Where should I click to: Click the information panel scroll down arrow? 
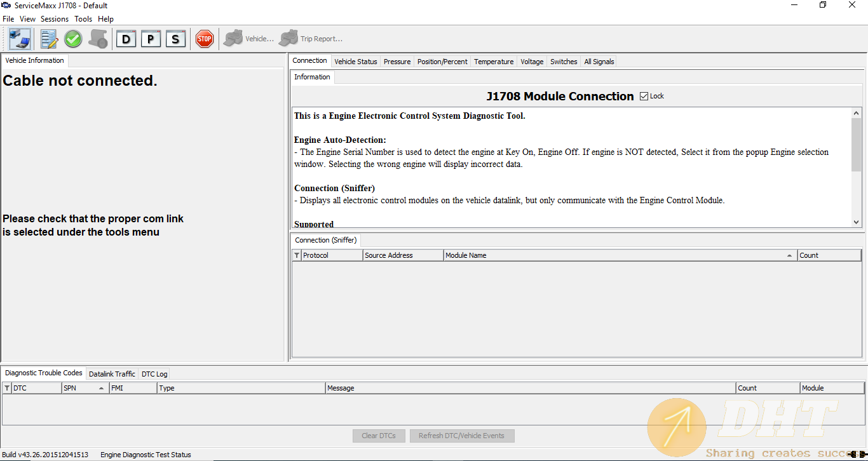click(857, 222)
